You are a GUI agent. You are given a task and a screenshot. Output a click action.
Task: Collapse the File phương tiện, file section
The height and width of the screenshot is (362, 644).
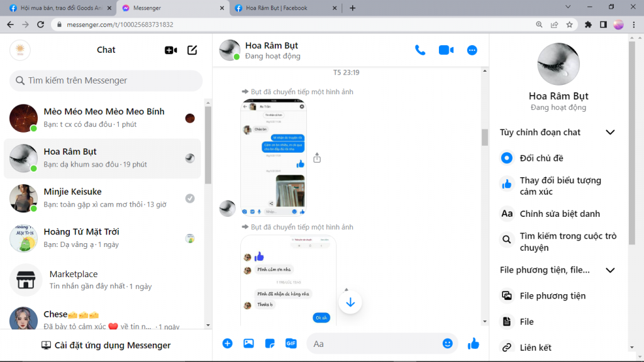pos(609,270)
